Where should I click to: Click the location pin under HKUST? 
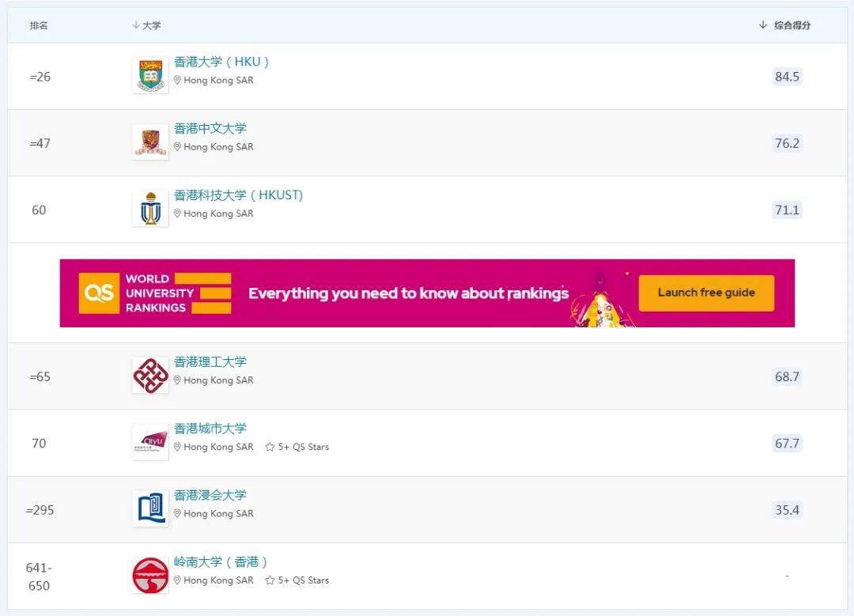[x=177, y=214]
